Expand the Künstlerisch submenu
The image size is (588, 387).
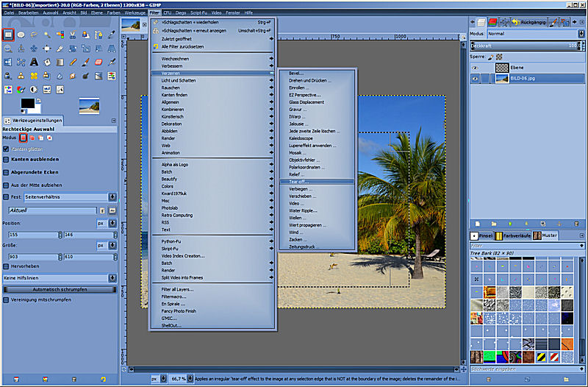(x=212, y=117)
